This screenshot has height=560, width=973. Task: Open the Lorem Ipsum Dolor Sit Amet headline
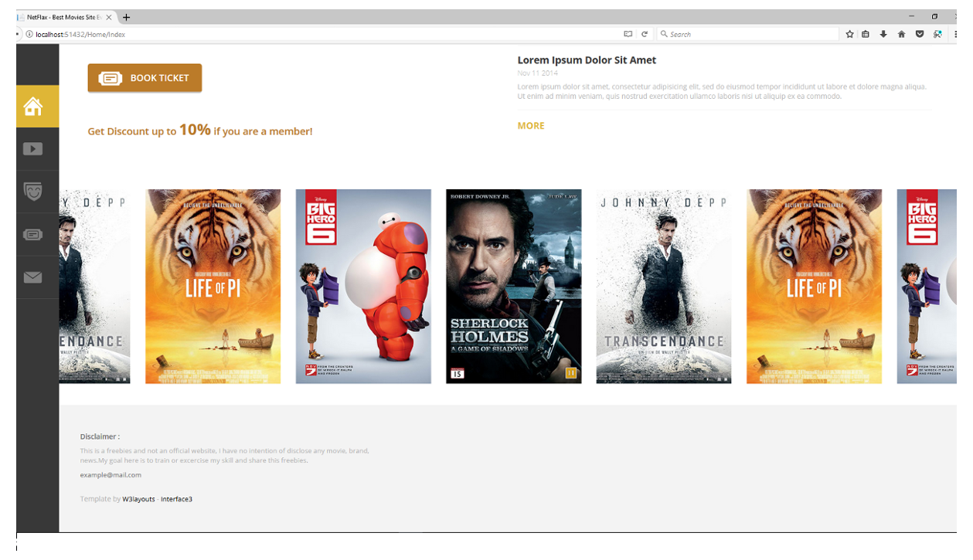coord(587,60)
